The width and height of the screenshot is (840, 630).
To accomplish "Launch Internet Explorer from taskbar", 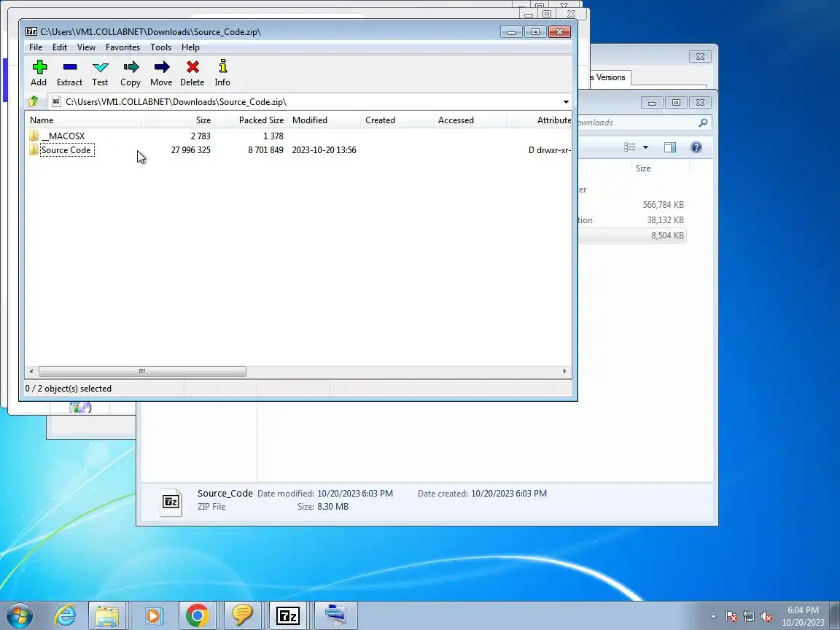I will click(65, 615).
